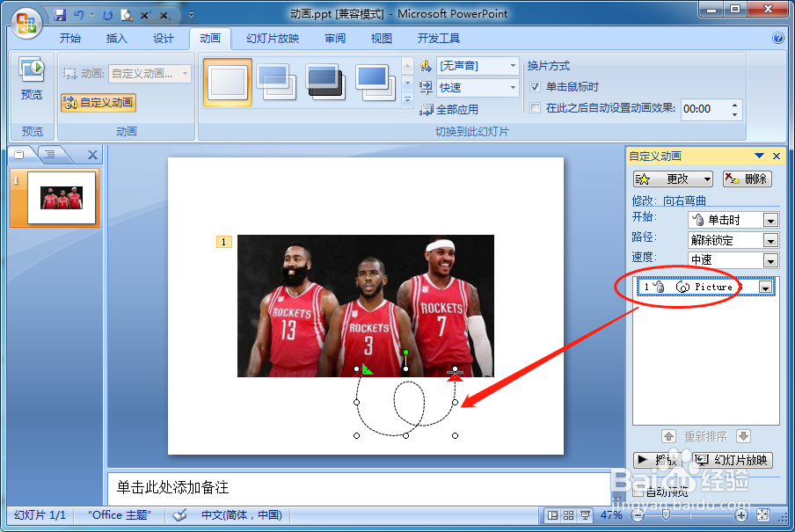Click the green rotation handle of path
The image size is (795, 532).
[x=405, y=352]
